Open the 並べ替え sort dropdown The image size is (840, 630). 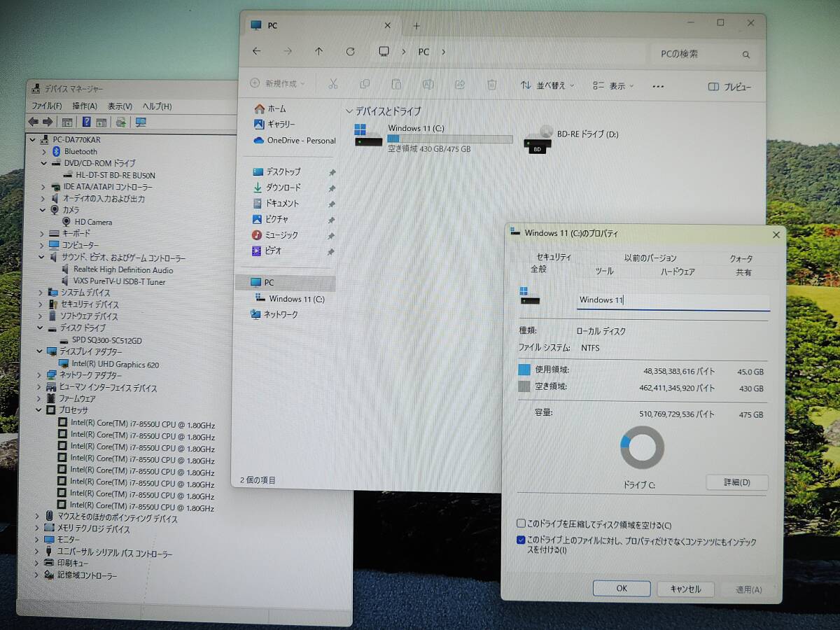click(x=547, y=85)
